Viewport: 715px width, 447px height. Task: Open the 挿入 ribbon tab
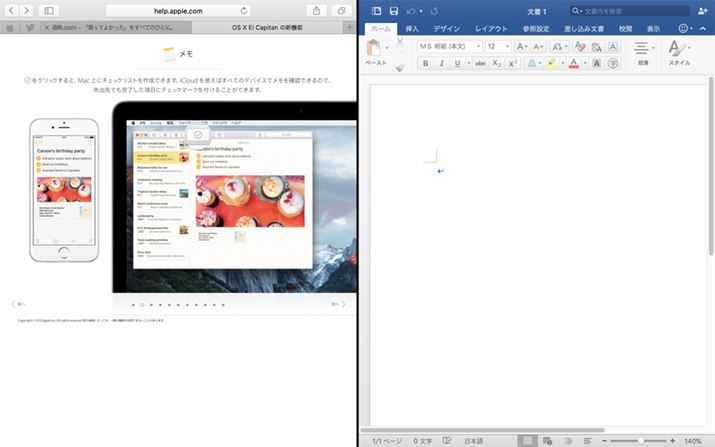(x=412, y=29)
